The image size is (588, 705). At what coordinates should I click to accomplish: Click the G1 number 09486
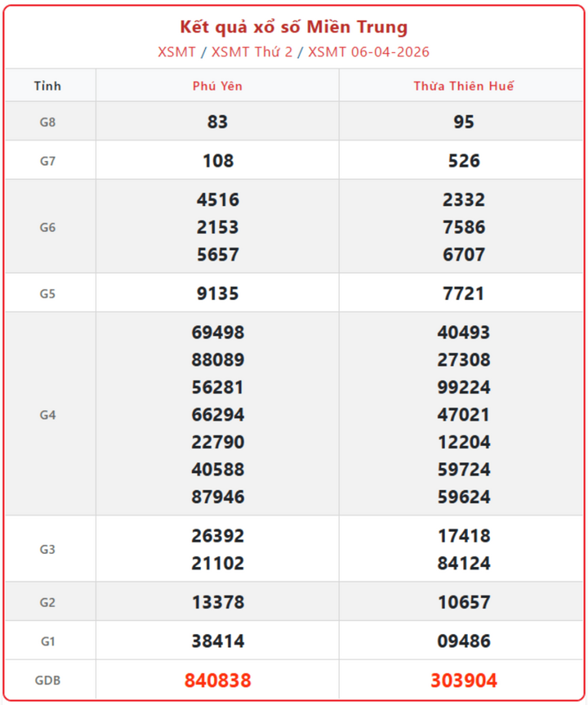[464, 641]
